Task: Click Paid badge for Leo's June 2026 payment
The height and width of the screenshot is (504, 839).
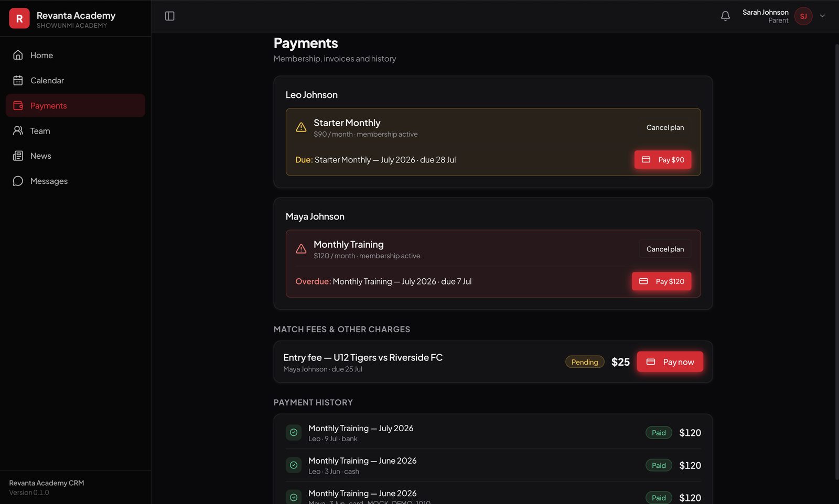Action: click(659, 465)
